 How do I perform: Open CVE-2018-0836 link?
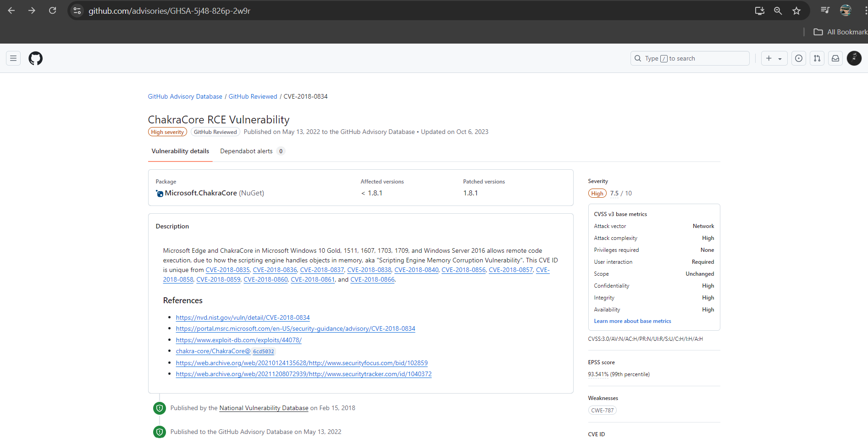click(275, 270)
